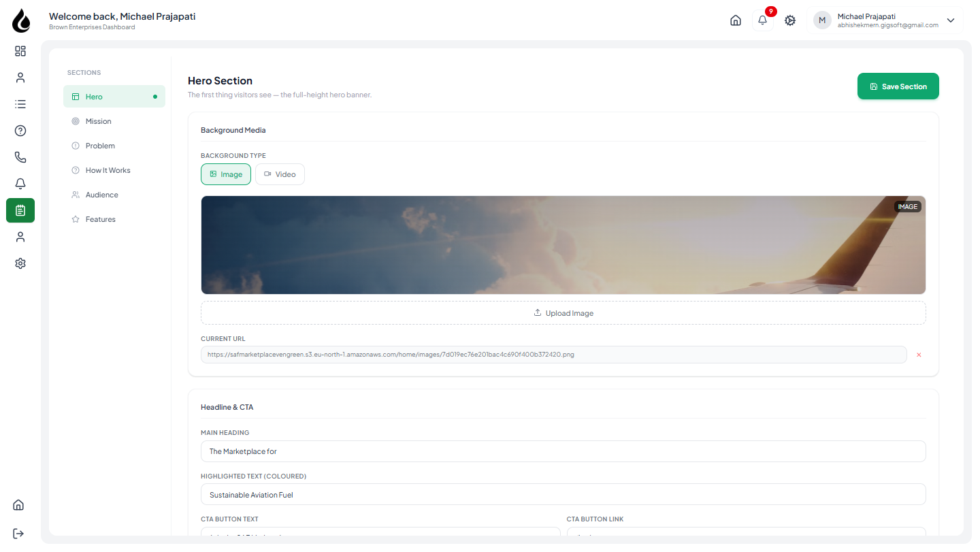Click the Hero Section page title
This screenshot has width=980, height=552.
[x=220, y=80]
